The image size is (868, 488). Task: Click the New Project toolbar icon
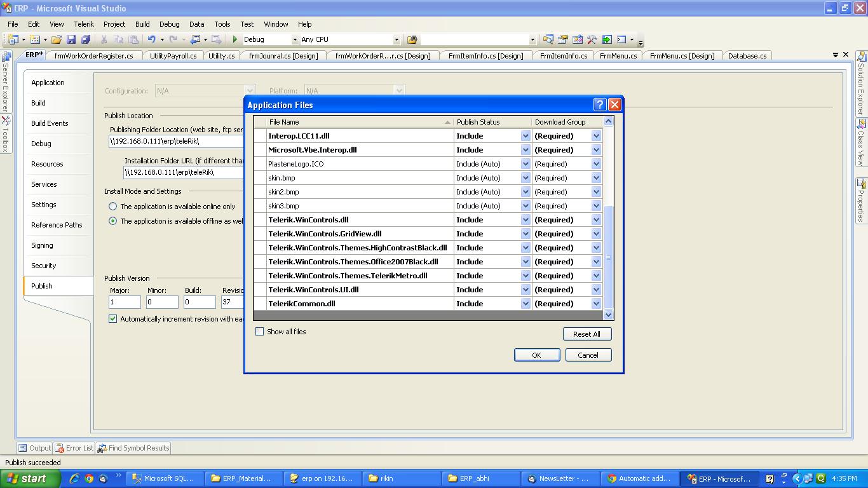13,39
